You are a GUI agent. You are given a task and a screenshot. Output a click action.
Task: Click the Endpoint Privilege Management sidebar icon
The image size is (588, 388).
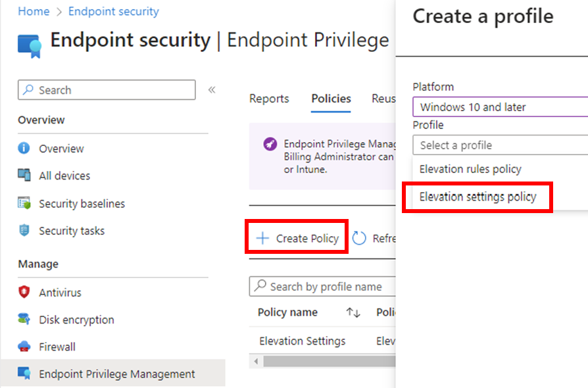click(x=24, y=374)
